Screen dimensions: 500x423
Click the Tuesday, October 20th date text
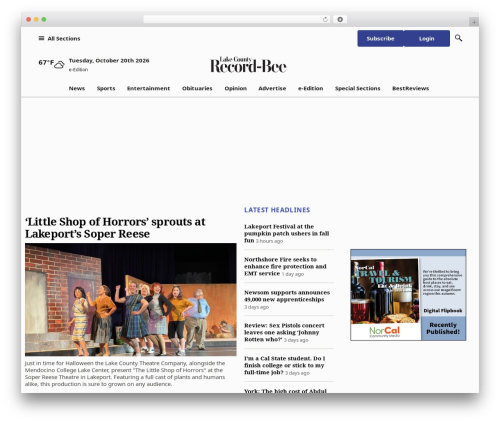pyautogui.click(x=109, y=61)
